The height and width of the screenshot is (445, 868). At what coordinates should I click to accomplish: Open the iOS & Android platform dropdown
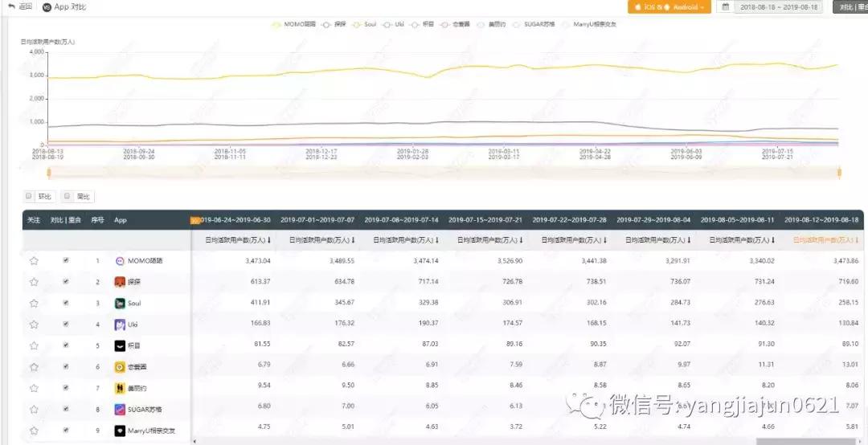pos(669,7)
